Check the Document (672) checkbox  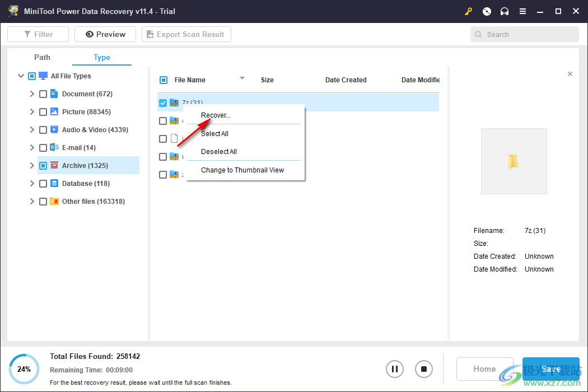(43, 94)
